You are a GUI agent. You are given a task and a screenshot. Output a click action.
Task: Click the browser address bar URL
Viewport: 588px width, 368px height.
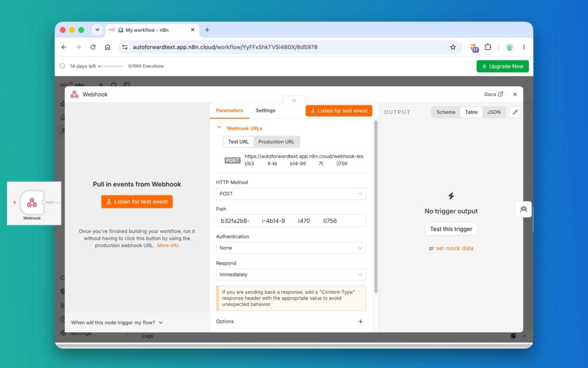(x=225, y=47)
